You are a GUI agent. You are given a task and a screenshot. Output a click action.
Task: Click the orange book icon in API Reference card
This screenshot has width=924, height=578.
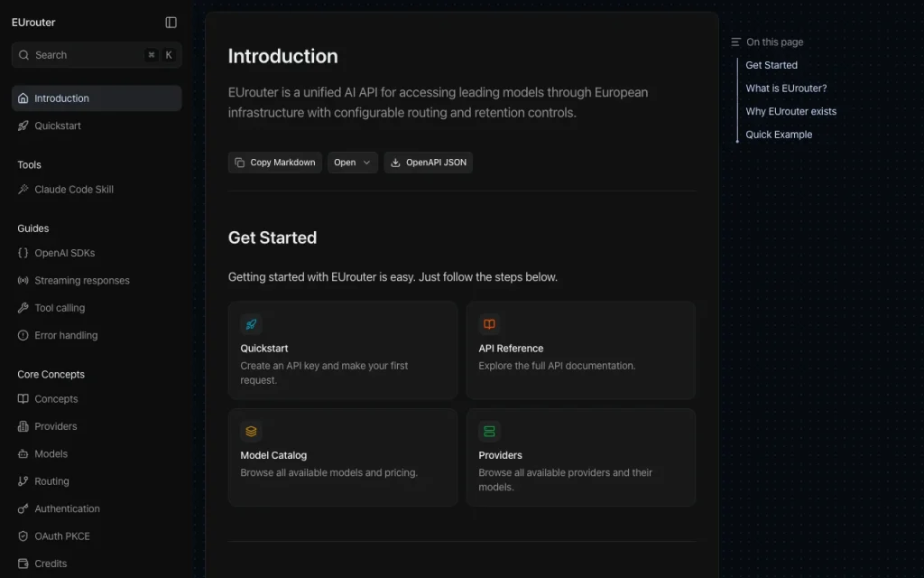pyautogui.click(x=489, y=324)
